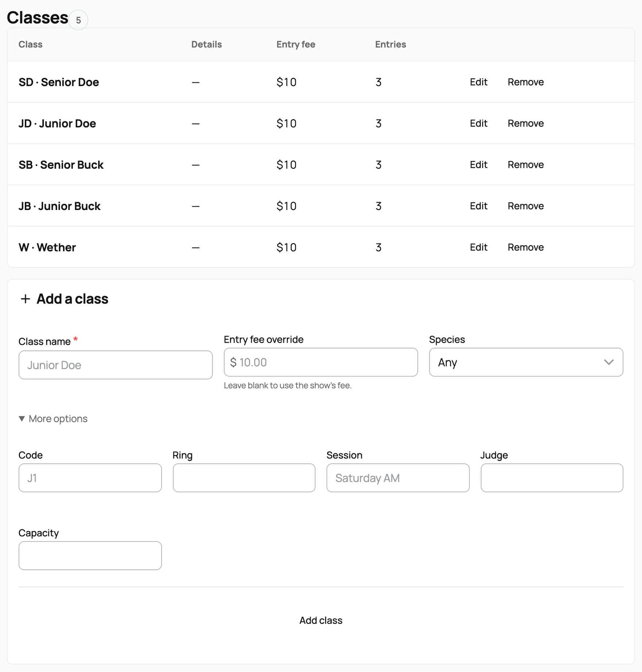Image resolution: width=642 pixels, height=672 pixels.
Task: Click the $10 fee in Junior Buck row
Action: click(286, 206)
